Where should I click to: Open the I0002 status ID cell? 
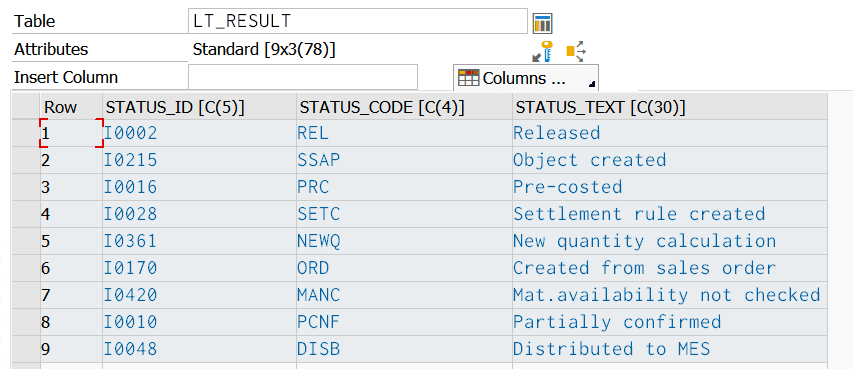click(x=199, y=133)
